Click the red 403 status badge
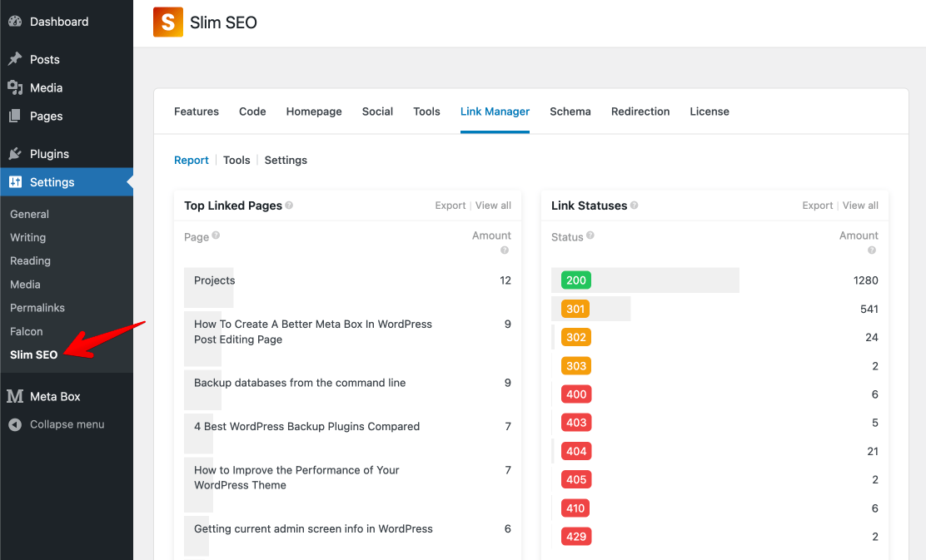Screen dimensions: 926x560 [575, 423]
